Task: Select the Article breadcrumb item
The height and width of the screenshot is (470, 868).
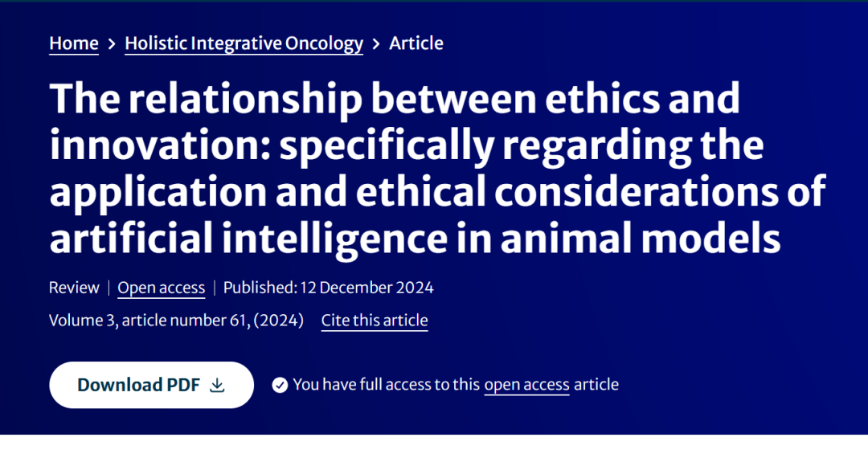Action: coord(416,43)
